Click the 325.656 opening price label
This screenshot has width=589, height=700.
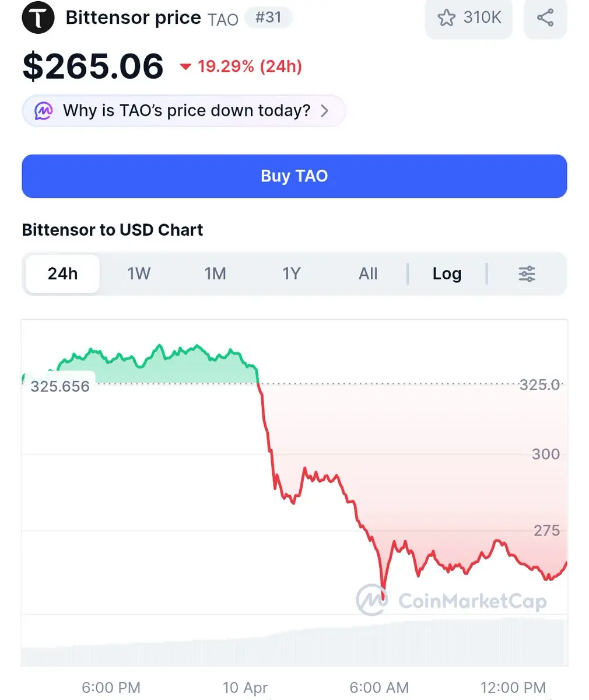click(x=60, y=386)
